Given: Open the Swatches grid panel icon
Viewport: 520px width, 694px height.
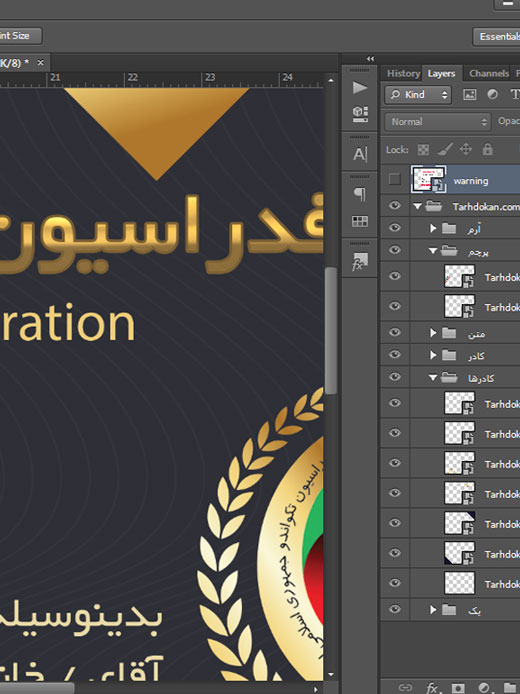Looking at the screenshot, I should pyautogui.click(x=360, y=221).
